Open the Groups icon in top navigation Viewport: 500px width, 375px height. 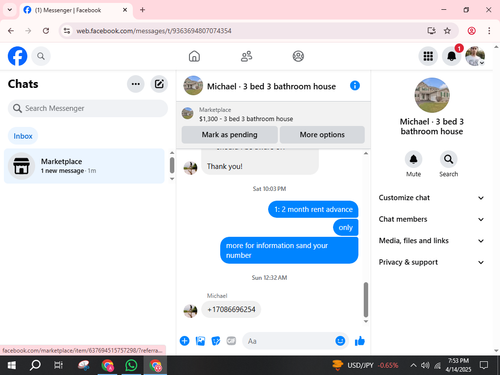pos(298,56)
